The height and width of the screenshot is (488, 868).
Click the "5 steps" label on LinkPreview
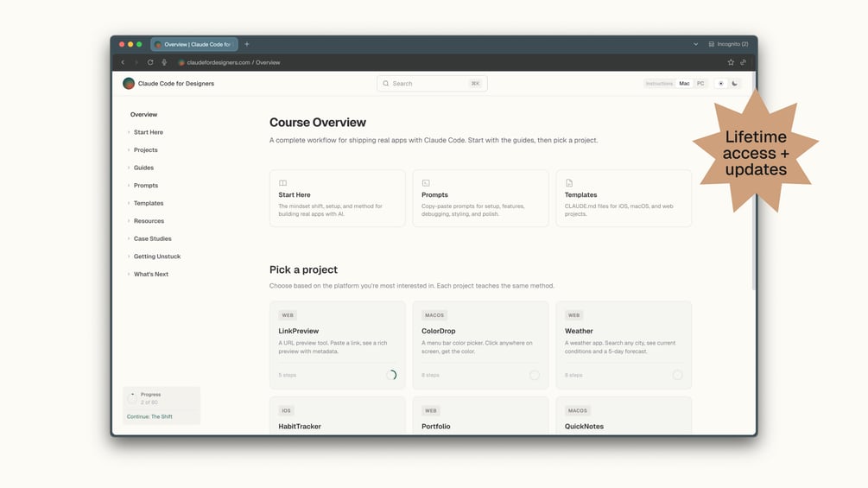[288, 375]
